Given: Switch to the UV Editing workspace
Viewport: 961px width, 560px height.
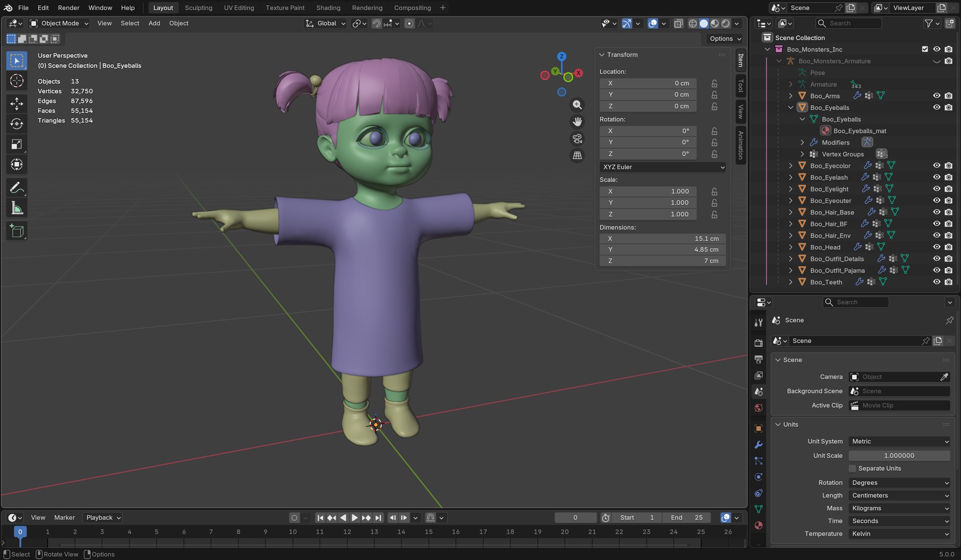Looking at the screenshot, I should pos(239,8).
